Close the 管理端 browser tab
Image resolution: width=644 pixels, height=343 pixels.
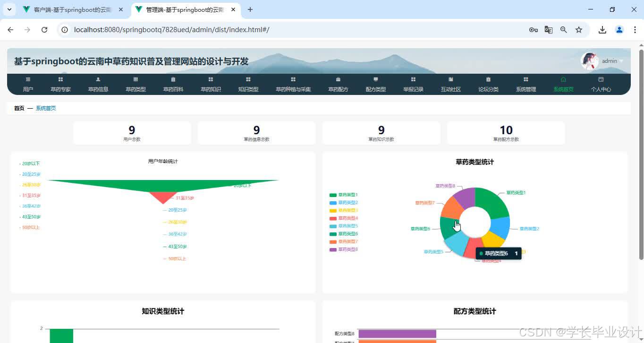pyautogui.click(x=233, y=9)
